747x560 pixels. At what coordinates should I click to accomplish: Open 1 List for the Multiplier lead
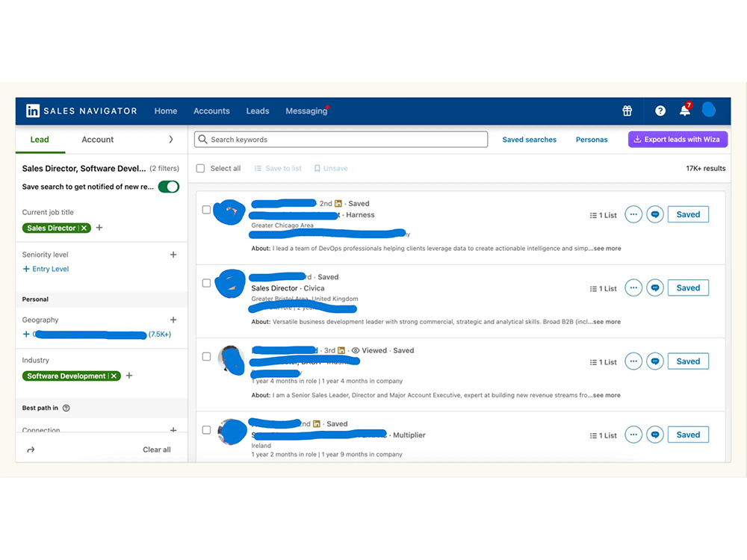(603, 435)
